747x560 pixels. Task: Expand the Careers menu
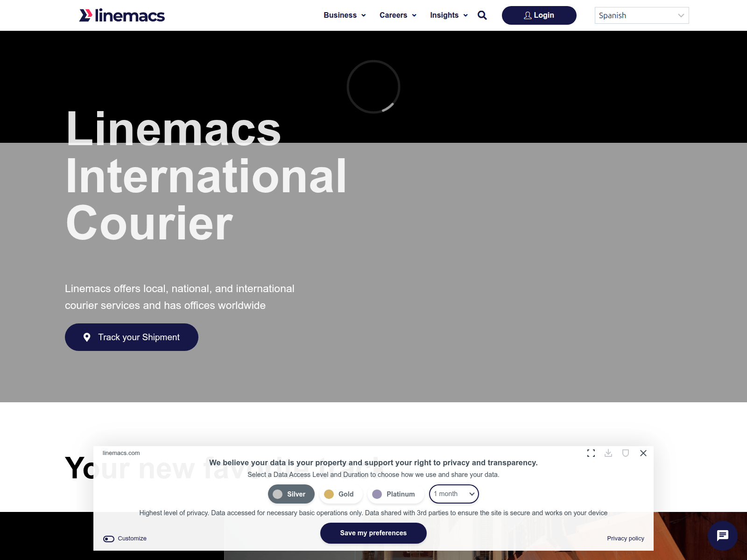tap(398, 15)
